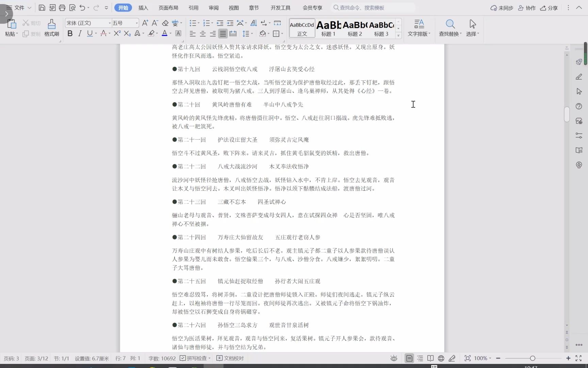This screenshot has height=368, width=588.
Task: Expand line spacing dropdown
Action: (252, 33)
